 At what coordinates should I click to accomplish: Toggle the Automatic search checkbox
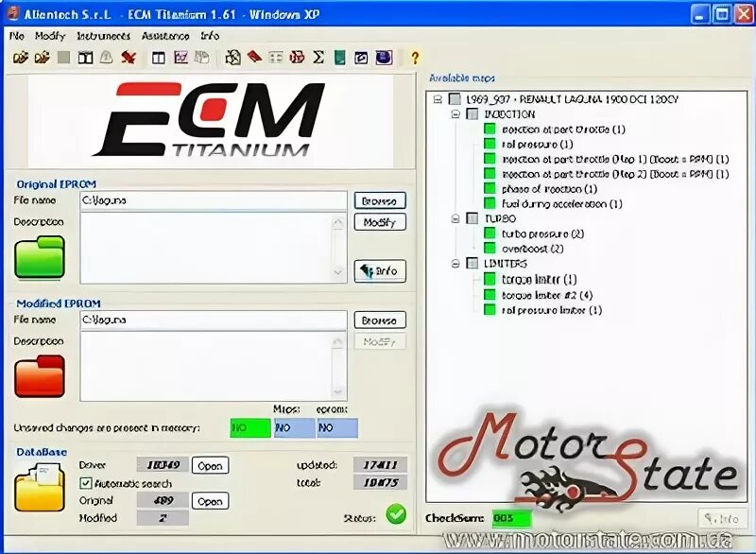[85, 483]
